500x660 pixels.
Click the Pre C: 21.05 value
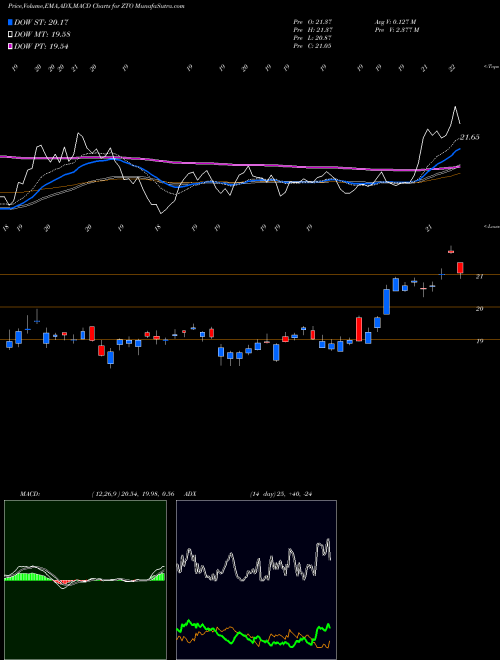pyautogui.click(x=312, y=46)
